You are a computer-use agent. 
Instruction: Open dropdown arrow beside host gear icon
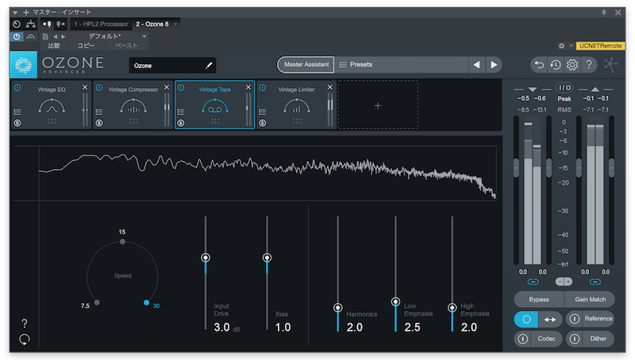click(x=571, y=46)
